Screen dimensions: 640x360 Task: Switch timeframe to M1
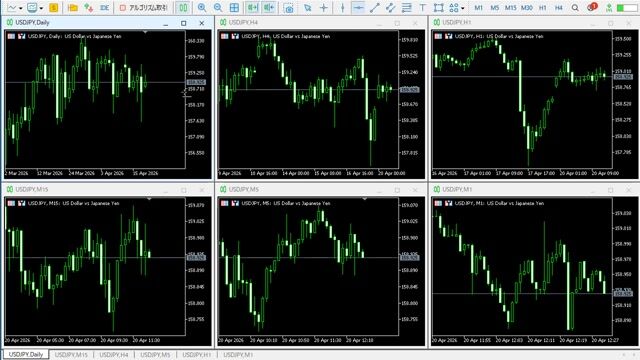pyautogui.click(x=478, y=7)
